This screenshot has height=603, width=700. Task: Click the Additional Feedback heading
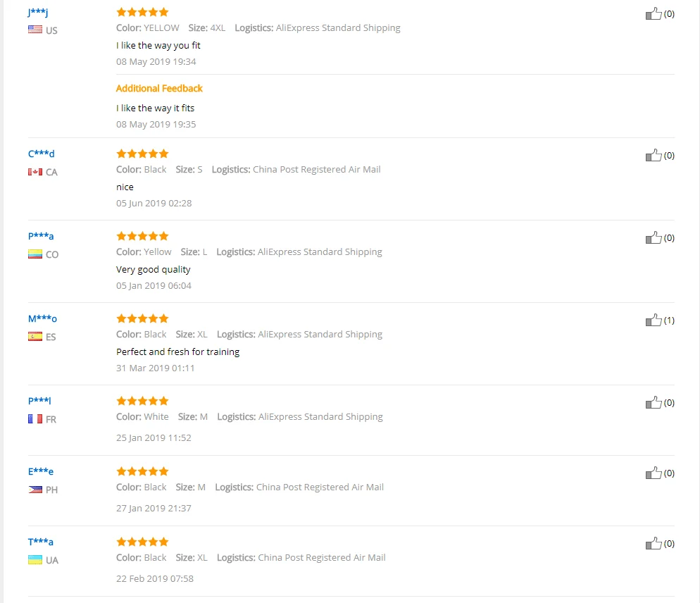click(159, 89)
